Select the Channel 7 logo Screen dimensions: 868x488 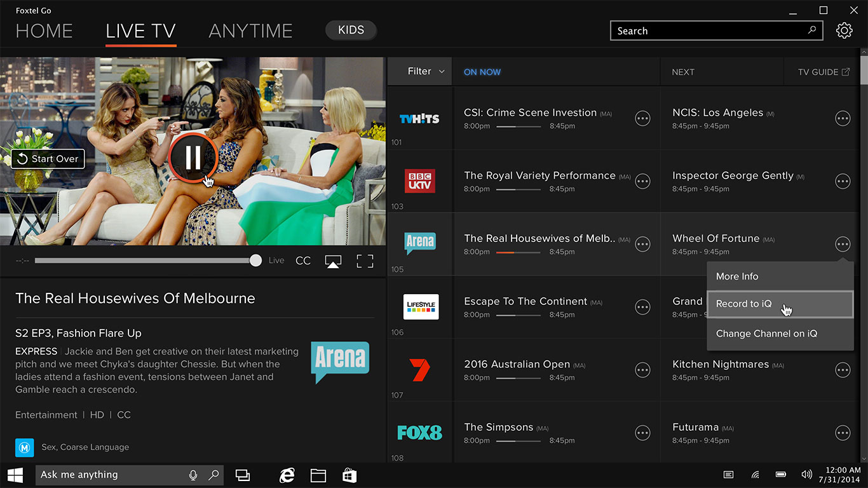[419, 370]
